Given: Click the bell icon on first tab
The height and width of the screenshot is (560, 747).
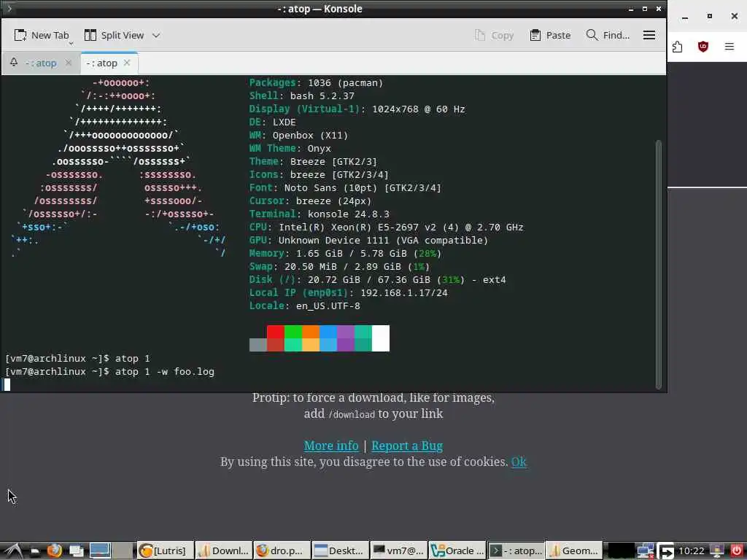Looking at the screenshot, I should point(14,63).
